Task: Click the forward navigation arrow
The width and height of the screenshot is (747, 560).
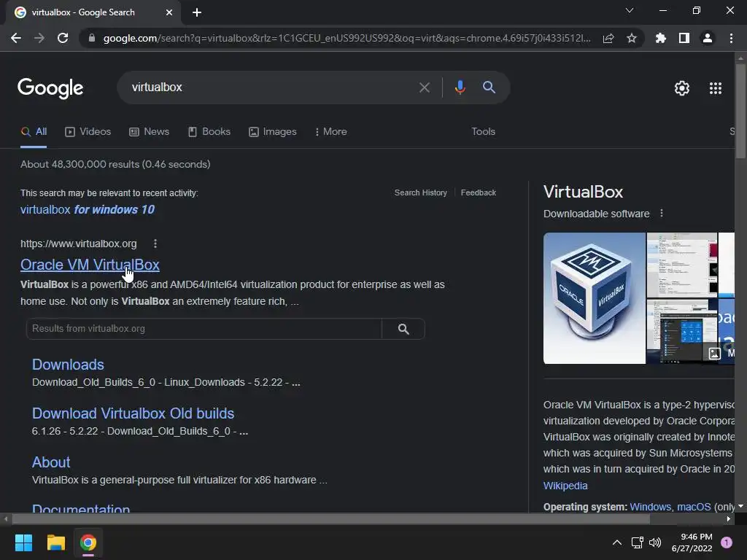Action: pos(39,38)
